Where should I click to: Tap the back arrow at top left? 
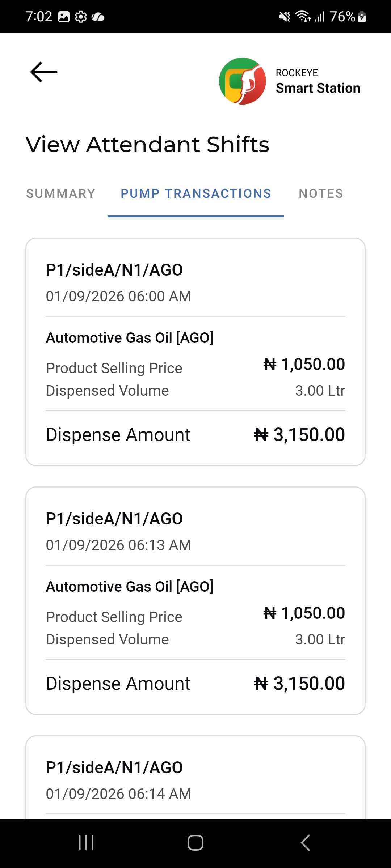tap(44, 72)
